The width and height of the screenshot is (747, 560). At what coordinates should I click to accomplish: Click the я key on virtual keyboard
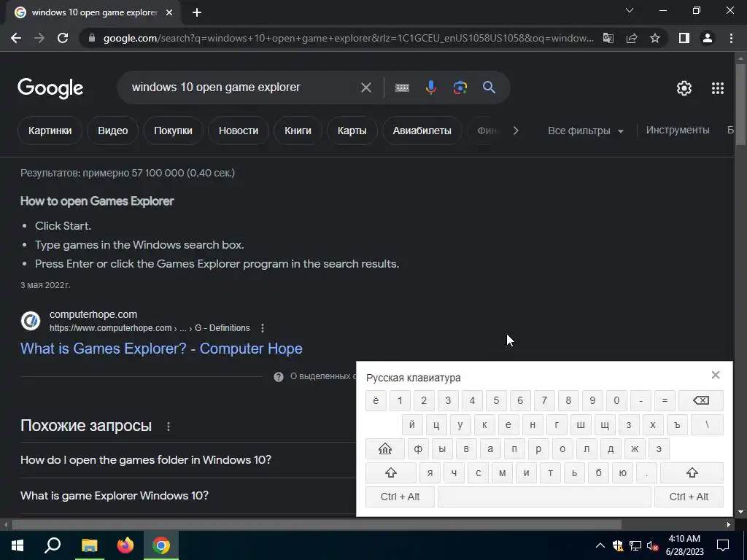pyautogui.click(x=430, y=472)
